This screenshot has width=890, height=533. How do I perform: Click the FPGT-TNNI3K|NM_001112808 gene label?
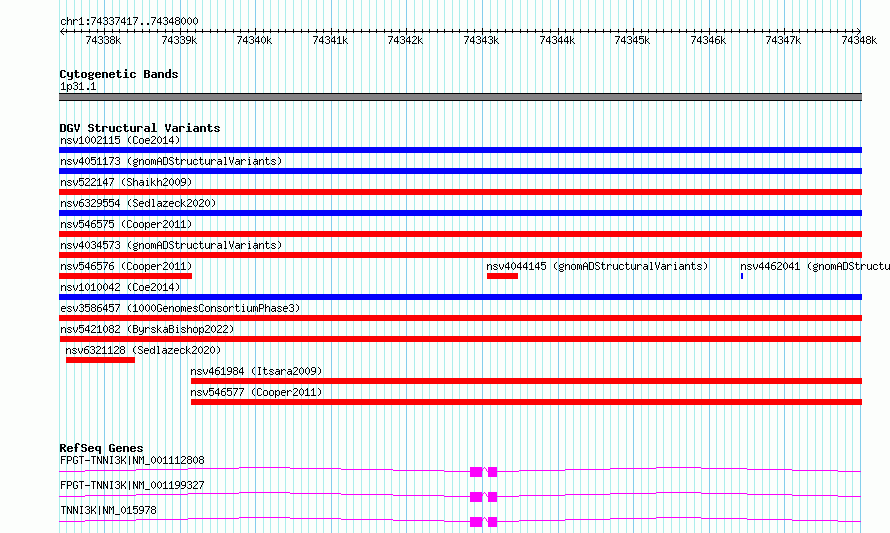(132, 460)
